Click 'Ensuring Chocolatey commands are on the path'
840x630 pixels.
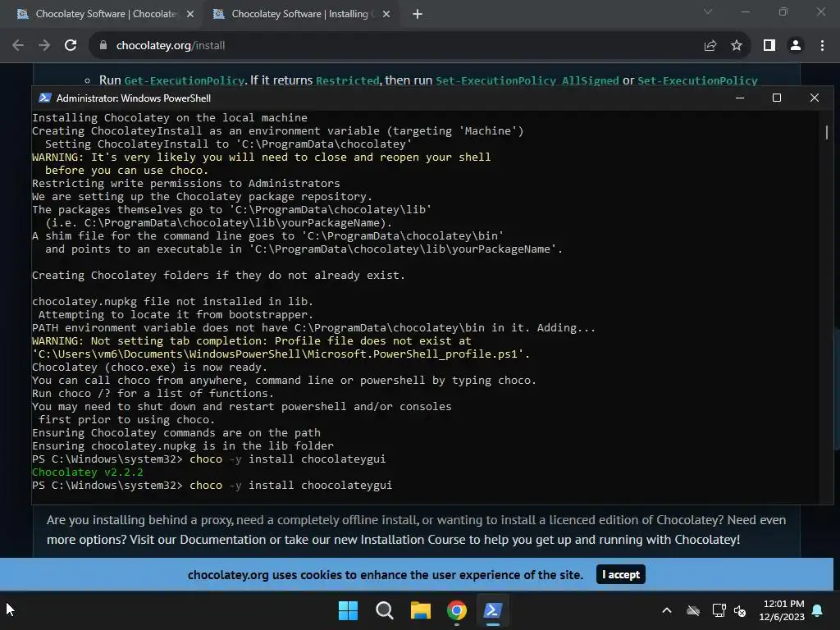[176, 432]
